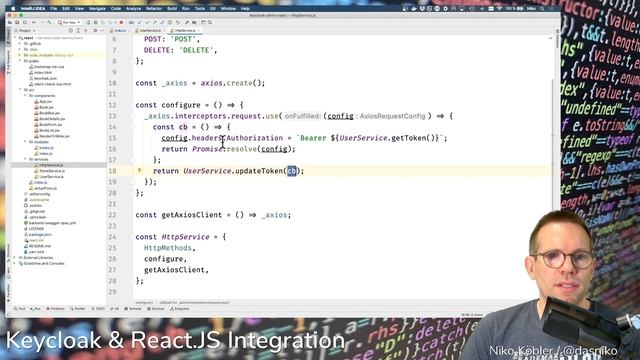The image size is (640, 360).
Task: Click 'updateToken' on line 18
Action: point(259,171)
